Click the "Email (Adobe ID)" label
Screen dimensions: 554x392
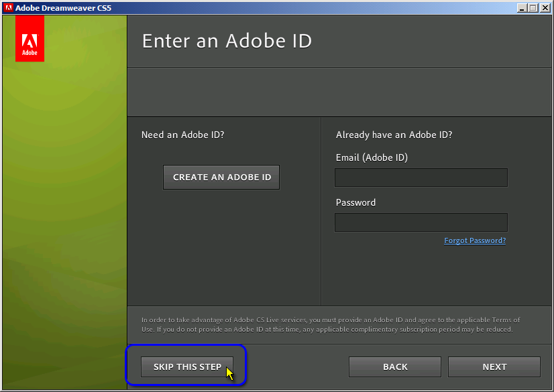(x=372, y=157)
